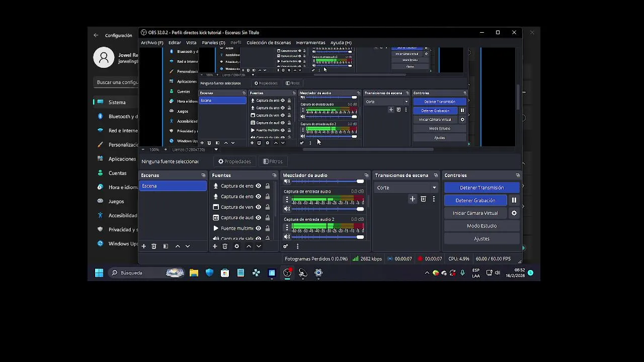Hide the Captura de aud source

coord(259,218)
